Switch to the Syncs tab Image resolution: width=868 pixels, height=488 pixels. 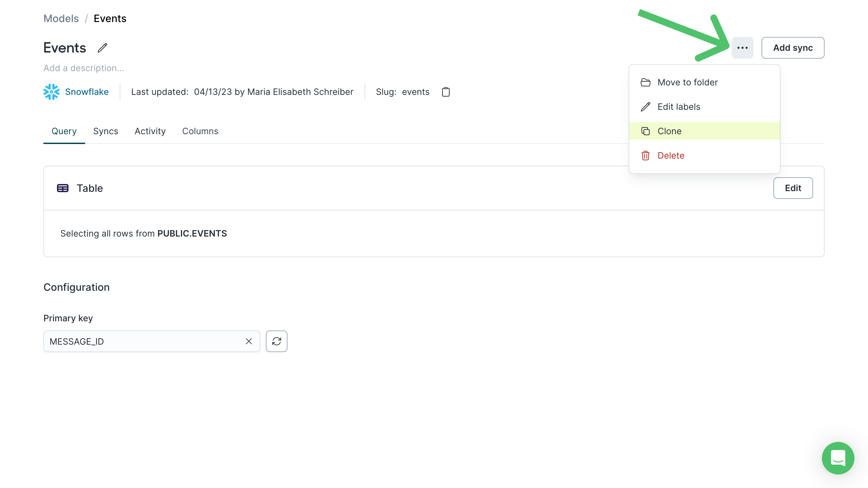(105, 131)
